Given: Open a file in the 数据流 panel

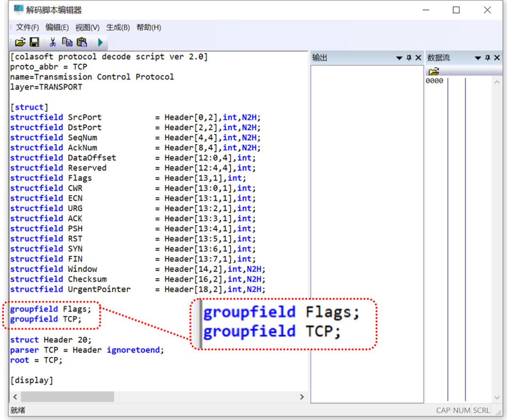Looking at the screenshot, I should pyautogui.click(x=434, y=71).
